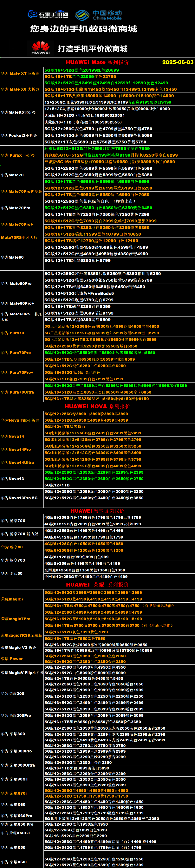Click the 荣耀magic7 model cell
Image resolution: width=195 pixels, height=868 pixels.
[x=22, y=599]
